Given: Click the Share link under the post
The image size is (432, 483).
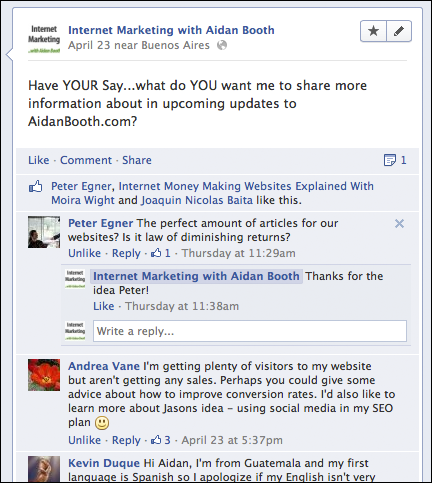Looking at the screenshot, I should point(137,160).
